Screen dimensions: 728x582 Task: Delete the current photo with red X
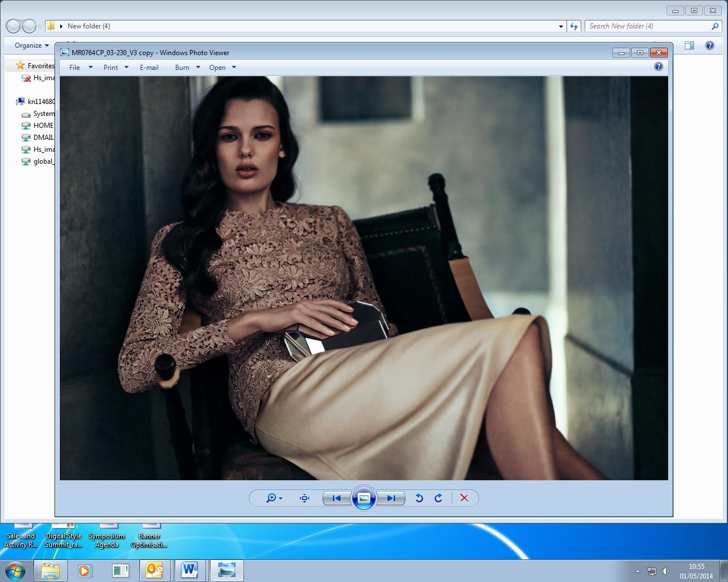(464, 498)
